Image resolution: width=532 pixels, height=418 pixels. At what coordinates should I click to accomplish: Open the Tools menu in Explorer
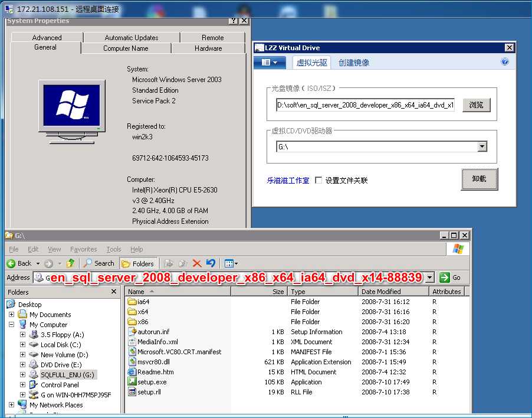click(114, 249)
